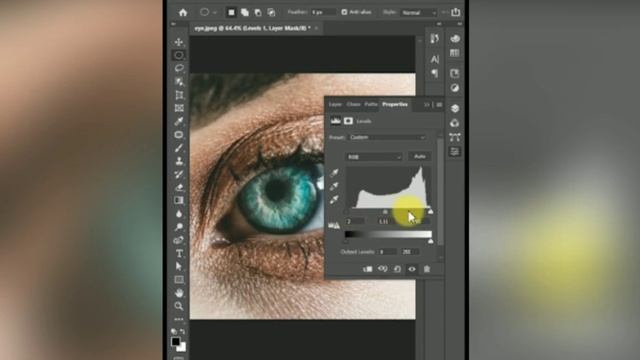Select the layer mask icon in Properties

point(348,121)
